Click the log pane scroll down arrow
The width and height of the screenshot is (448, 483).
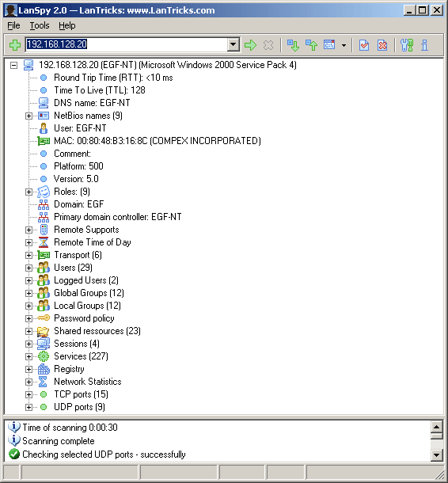tap(437, 455)
